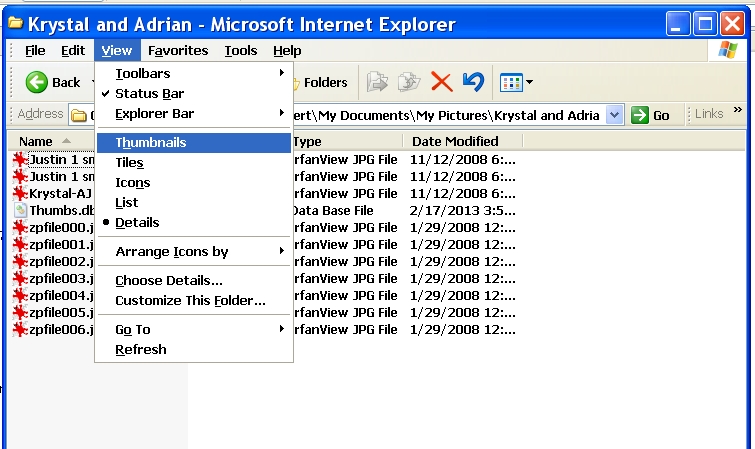Expand the Explorer Bar submenu
Viewport: 755px width, 449px height.
(194, 114)
